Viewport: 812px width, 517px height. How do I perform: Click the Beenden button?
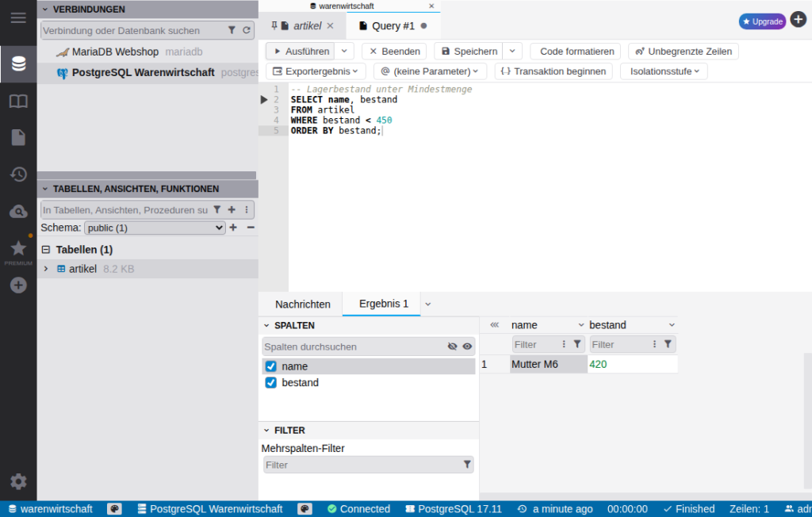pyautogui.click(x=394, y=52)
